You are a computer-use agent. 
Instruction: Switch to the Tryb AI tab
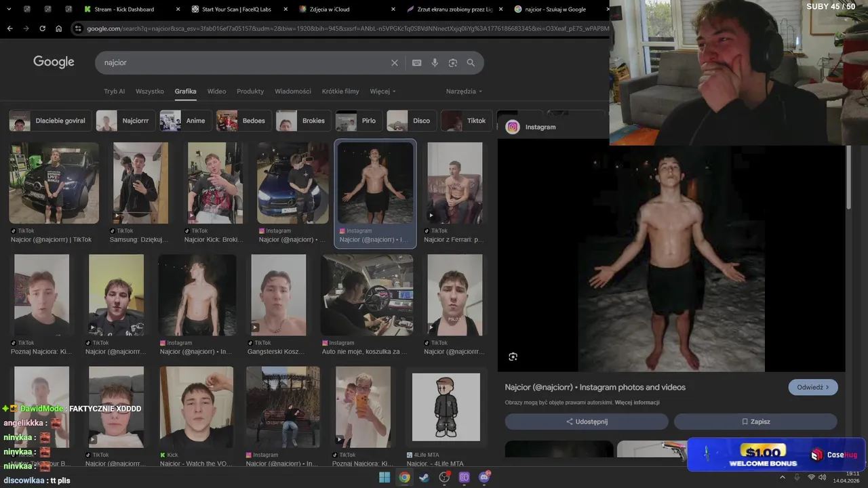tap(114, 91)
